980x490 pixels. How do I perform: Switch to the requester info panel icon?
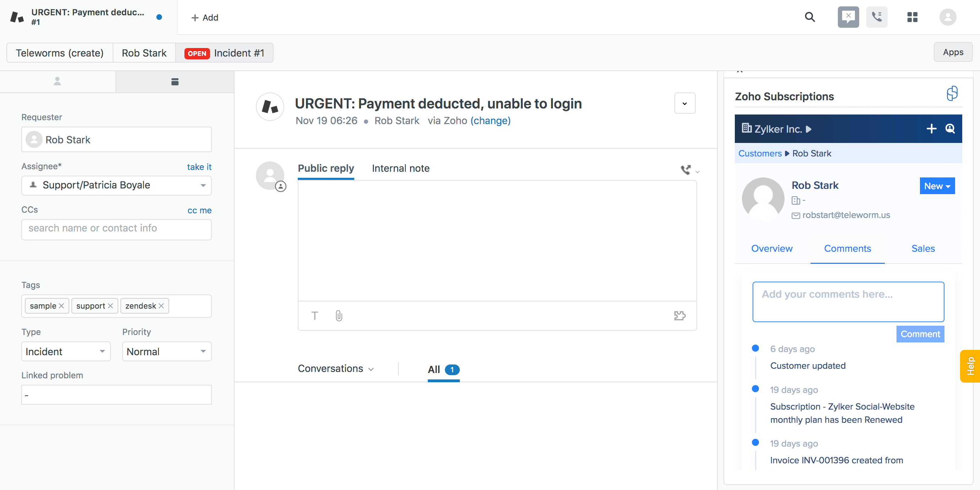tap(58, 81)
